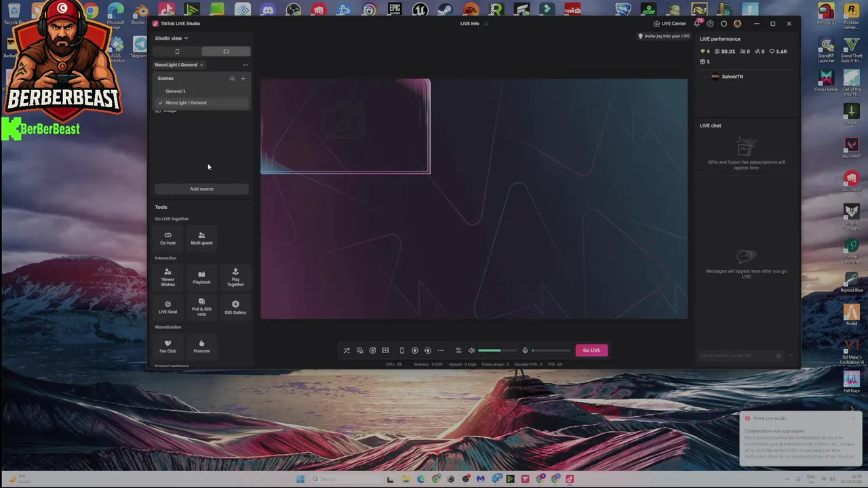Open the help question mark icon
Screen dimensions: 868x488
pos(710,24)
